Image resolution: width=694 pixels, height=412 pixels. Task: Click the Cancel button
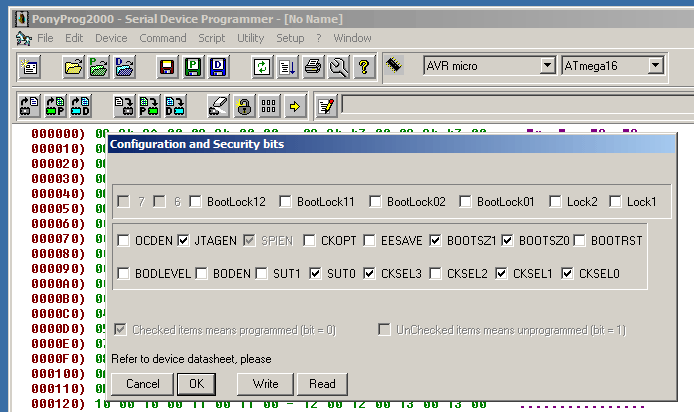(x=143, y=384)
